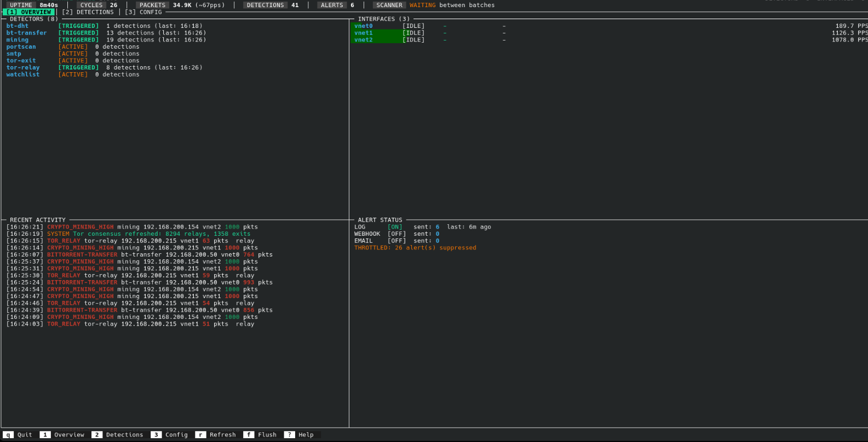Toggle the EMAIL alert [OFF] indicator
868x442 pixels.
(x=396, y=241)
